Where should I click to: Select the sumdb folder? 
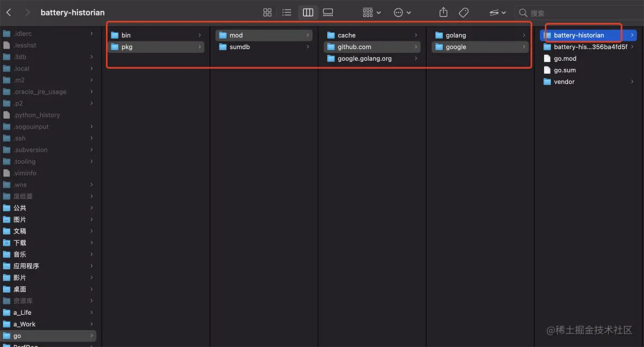click(264, 47)
